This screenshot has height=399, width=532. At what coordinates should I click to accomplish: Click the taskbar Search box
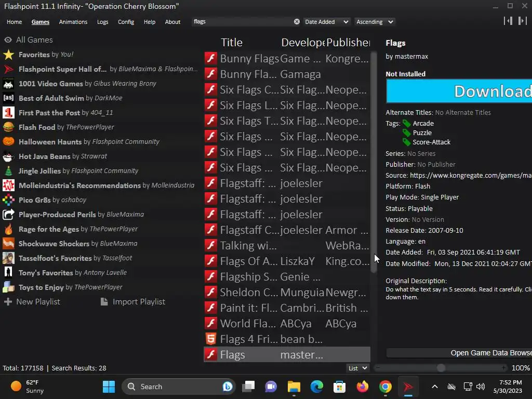[x=179, y=387]
